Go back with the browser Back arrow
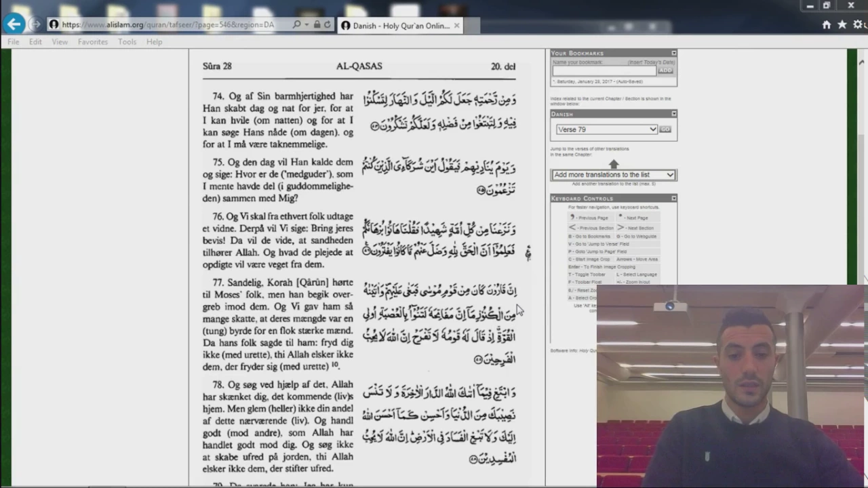Viewport: 868px width, 488px height. click(x=14, y=24)
